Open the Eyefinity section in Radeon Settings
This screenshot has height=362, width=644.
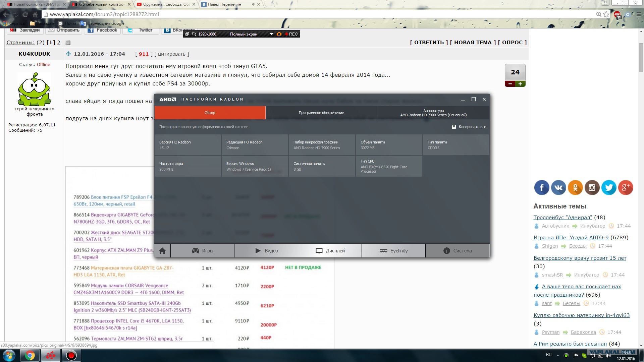394,251
